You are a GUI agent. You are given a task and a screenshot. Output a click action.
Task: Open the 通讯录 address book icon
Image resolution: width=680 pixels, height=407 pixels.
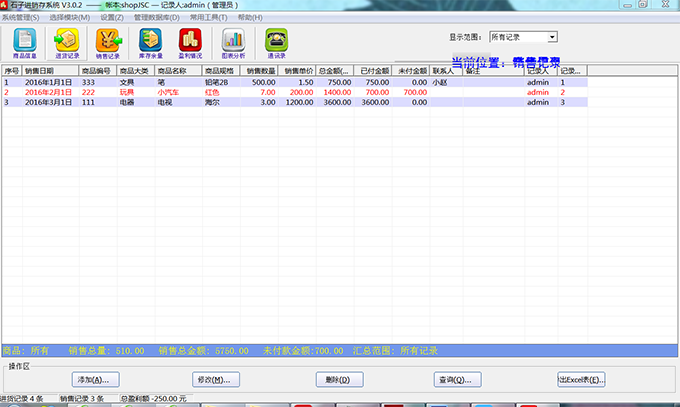coord(275,41)
